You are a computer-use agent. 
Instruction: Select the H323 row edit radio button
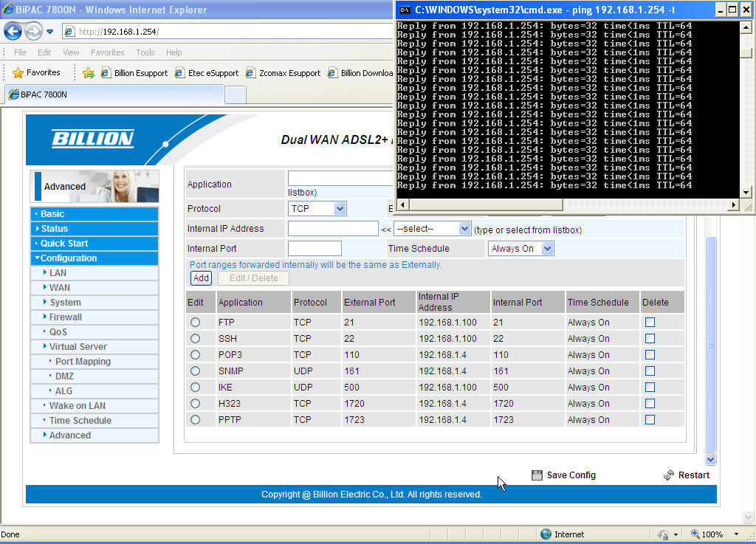click(195, 404)
